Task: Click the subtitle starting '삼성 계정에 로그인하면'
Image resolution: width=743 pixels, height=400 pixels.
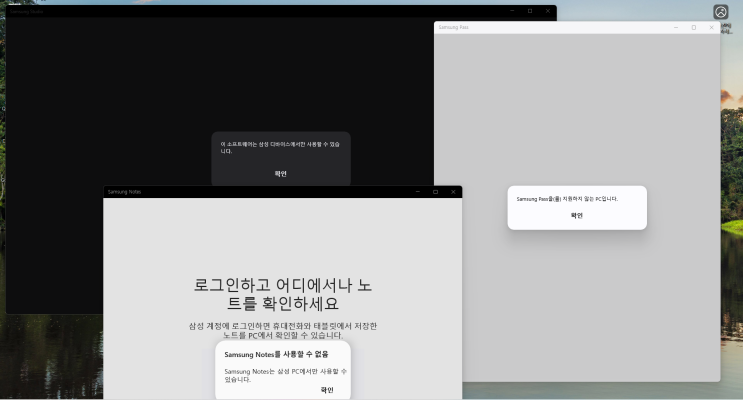Action: point(283,330)
